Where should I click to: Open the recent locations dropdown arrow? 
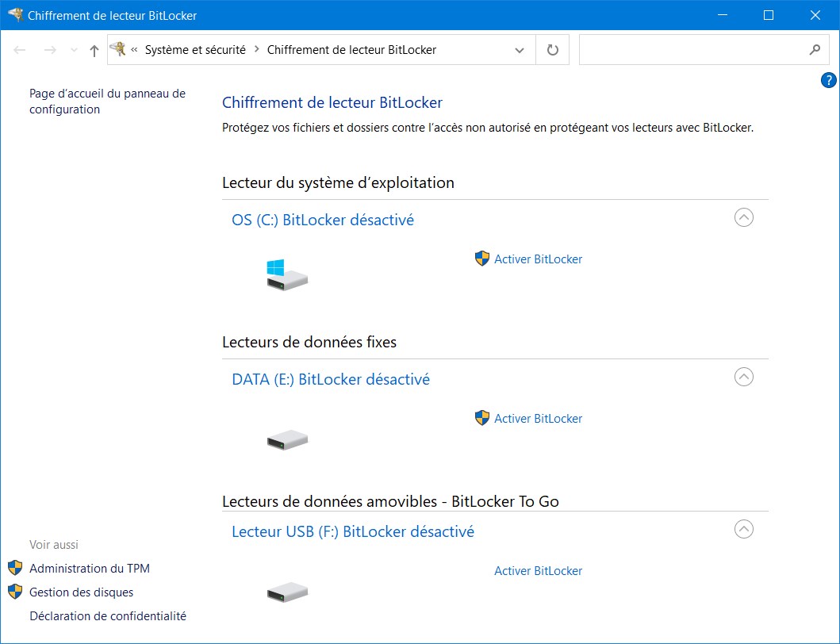[x=74, y=51]
